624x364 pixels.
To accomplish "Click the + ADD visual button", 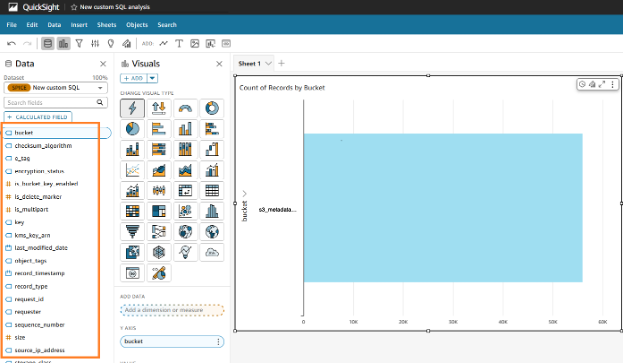I will coord(134,78).
